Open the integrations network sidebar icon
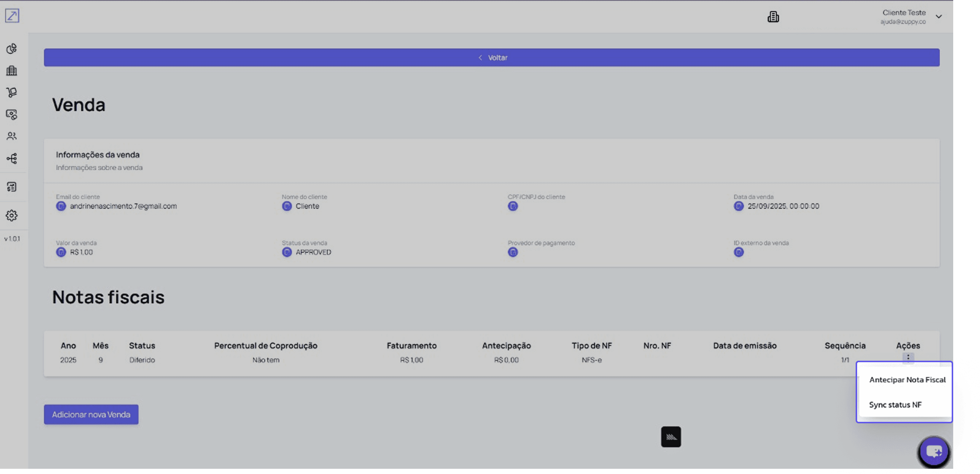 click(12, 158)
